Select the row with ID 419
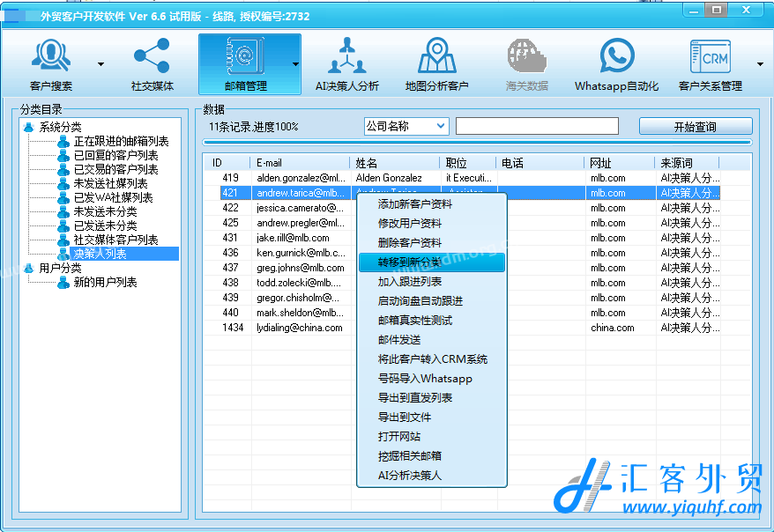This screenshot has height=532, width=774. coord(463,178)
